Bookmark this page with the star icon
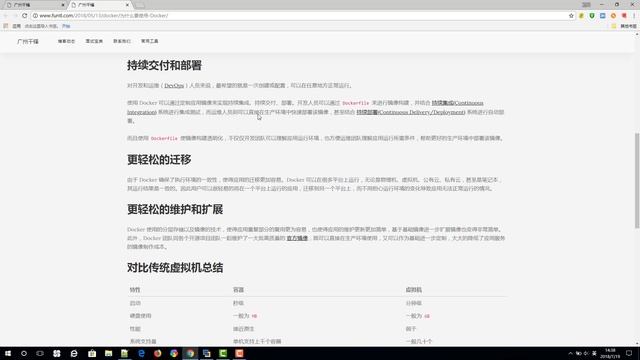This screenshot has height=360, width=640. pos(571,16)
